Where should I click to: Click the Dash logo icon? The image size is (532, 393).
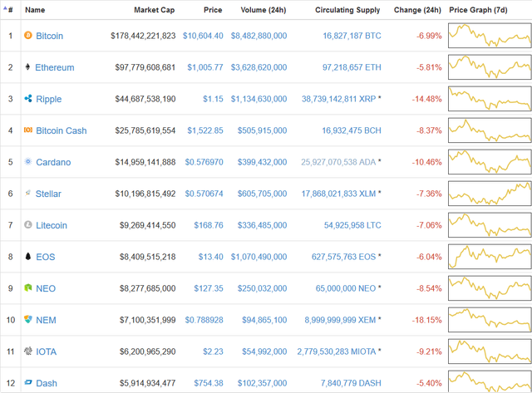(28, 383)
